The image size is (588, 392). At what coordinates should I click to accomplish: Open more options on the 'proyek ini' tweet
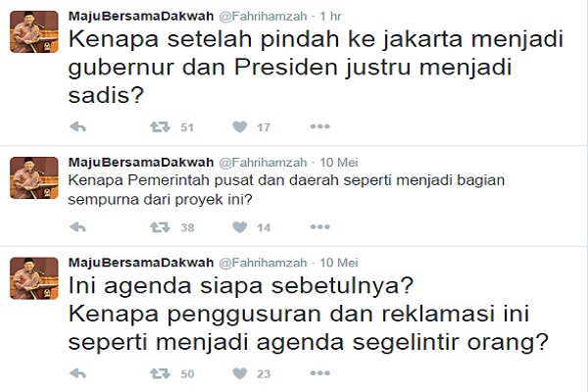pos(319,226)
